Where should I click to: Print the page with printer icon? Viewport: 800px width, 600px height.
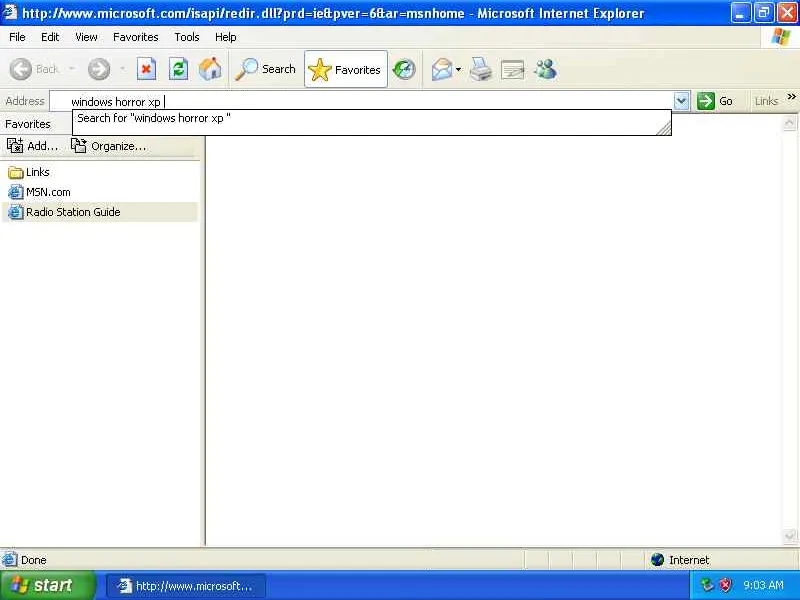coord(481,69)
